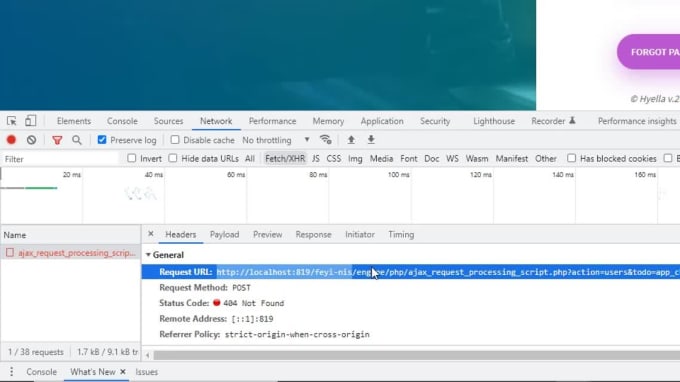Filter requests by Font
The width and height of the screenshot is (680, 382).
[409, 159]
